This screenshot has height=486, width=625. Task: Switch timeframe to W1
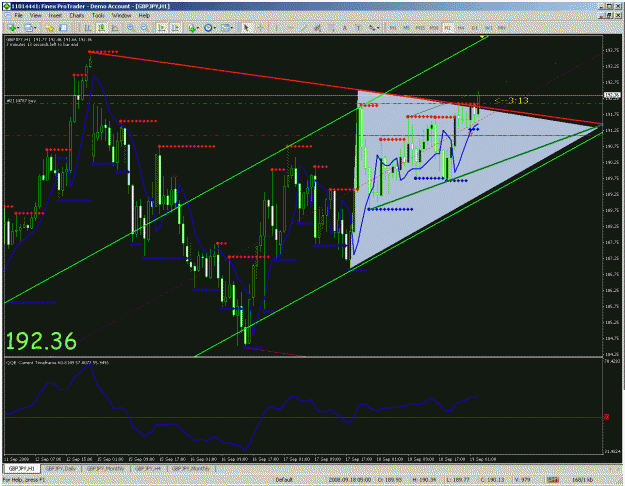[x=488, y=28]
